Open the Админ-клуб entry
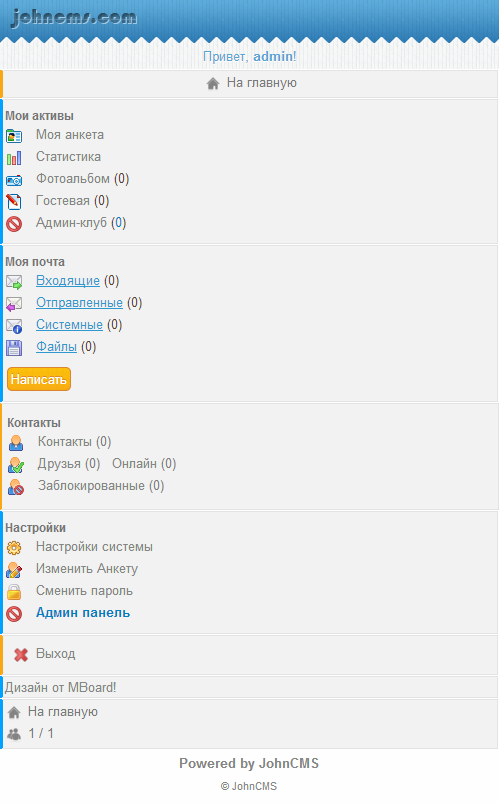 coord(71,223)
